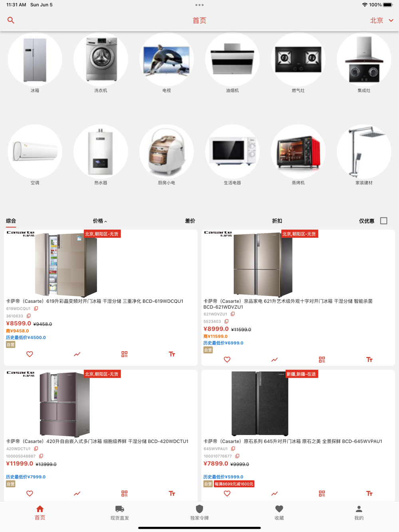Copy product ID 100010776677
Screen dimensions: 399x532
click(x=237, y=456)
